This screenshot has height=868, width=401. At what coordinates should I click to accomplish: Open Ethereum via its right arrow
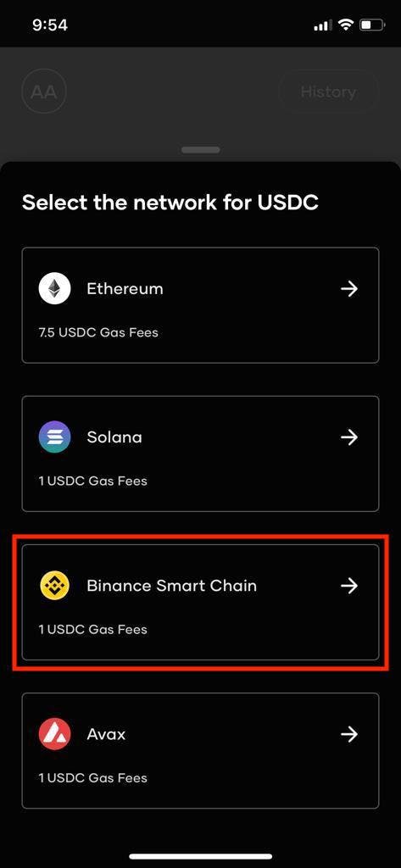point(349,289)
